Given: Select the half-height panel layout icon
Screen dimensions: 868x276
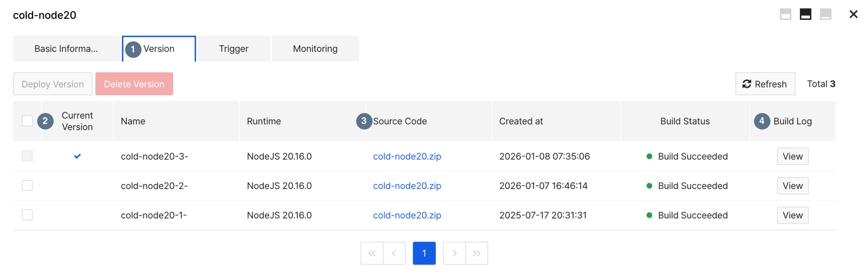Looking at the screenshot, I should tap(805, 15).
